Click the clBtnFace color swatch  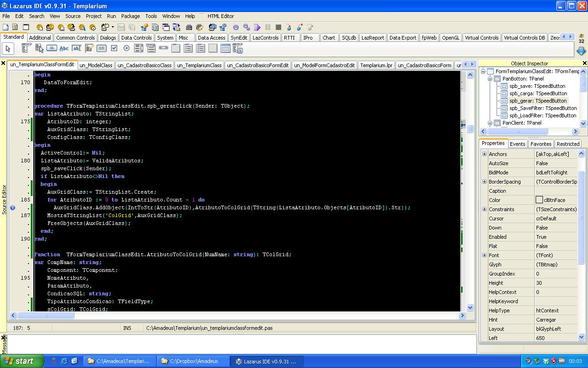click(x=539, y=200)
